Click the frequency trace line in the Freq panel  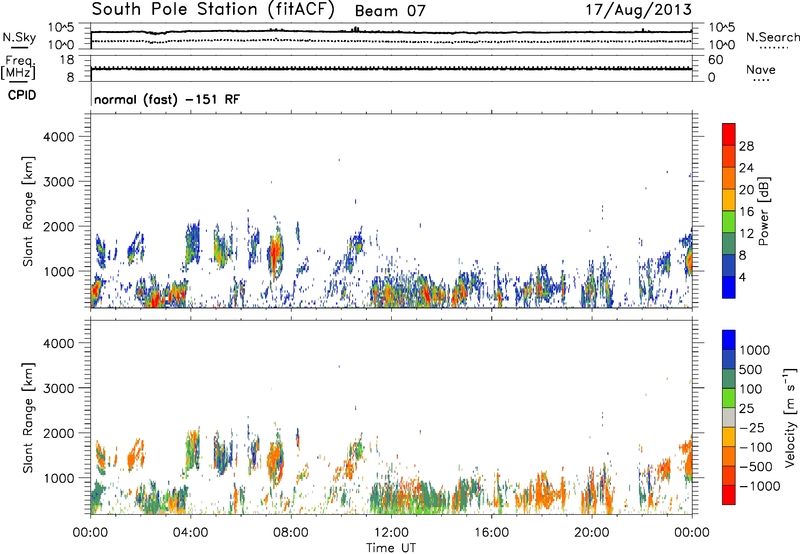391,68
